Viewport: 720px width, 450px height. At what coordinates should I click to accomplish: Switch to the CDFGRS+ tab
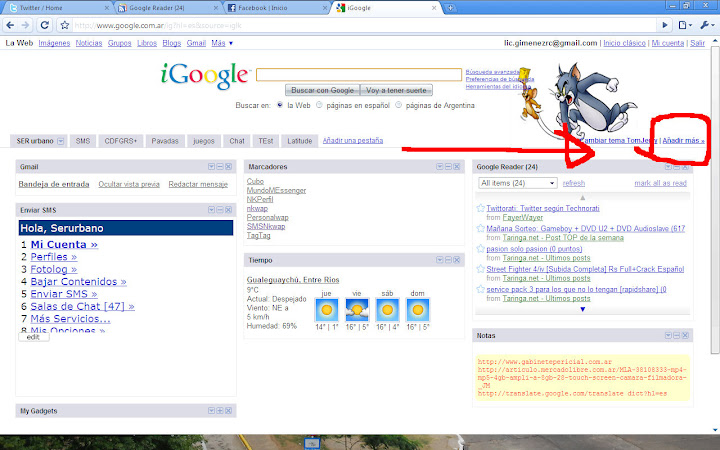coord(121,141)
